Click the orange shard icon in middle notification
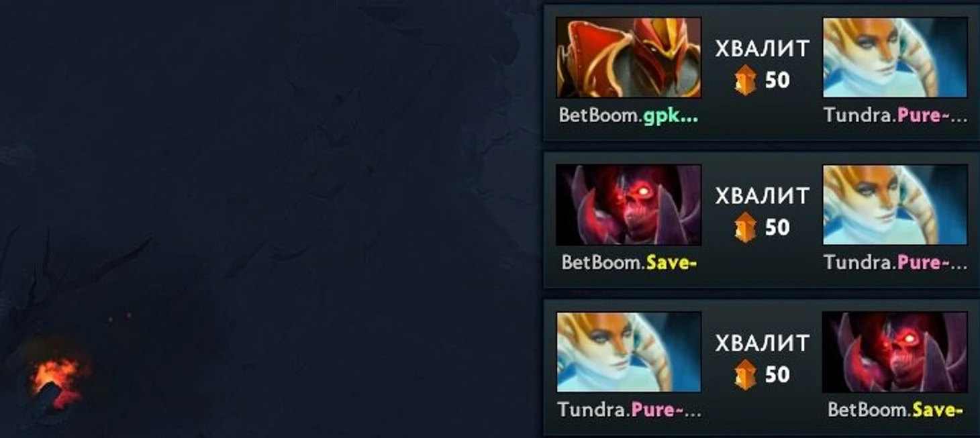Image resolution: width=980 pixels, height=438 pixels. point(746,228)
